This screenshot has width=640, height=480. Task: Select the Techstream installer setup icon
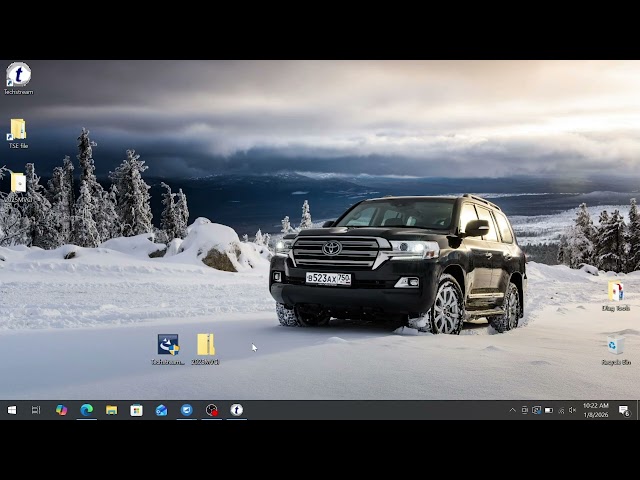click(x=168, y=349)
